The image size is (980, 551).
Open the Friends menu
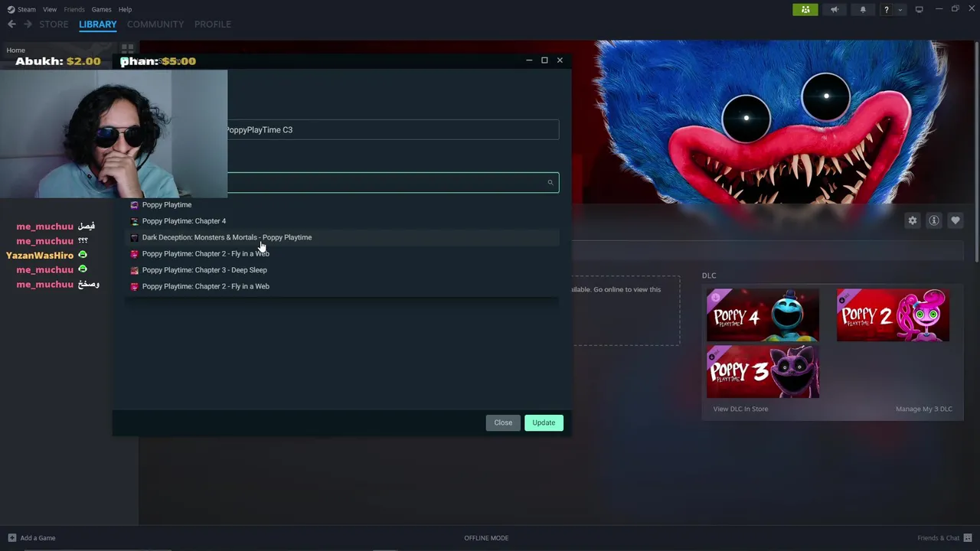74,9
